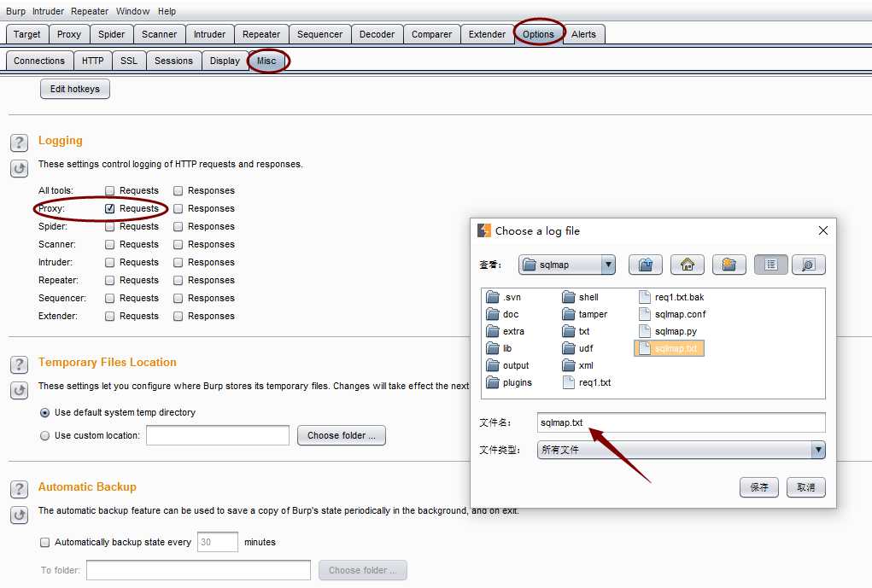Open the Temporary Files Location help icon
Viewport: 872px width, 588px height.
point(19,364)
